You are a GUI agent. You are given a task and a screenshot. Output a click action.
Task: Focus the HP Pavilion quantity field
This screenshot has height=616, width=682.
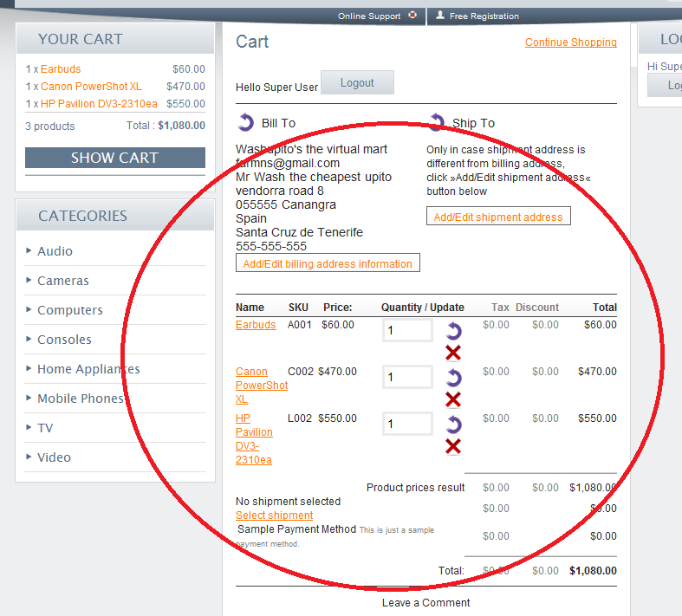407,424
